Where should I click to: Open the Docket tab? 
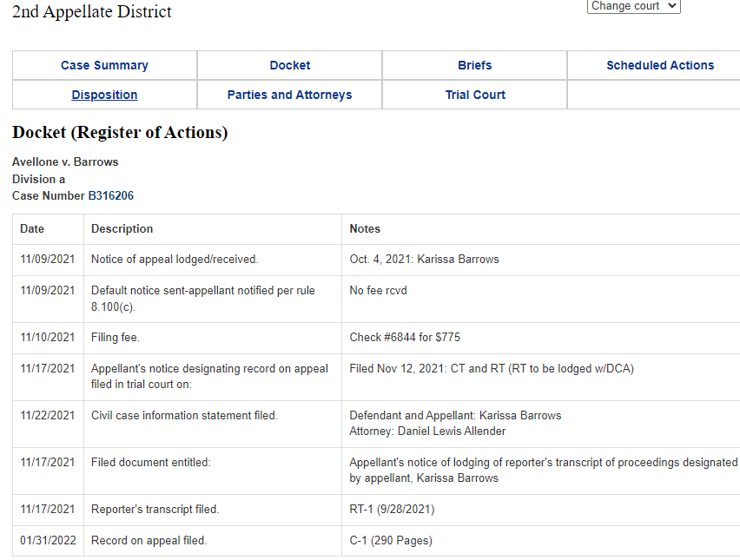(290, 65)
